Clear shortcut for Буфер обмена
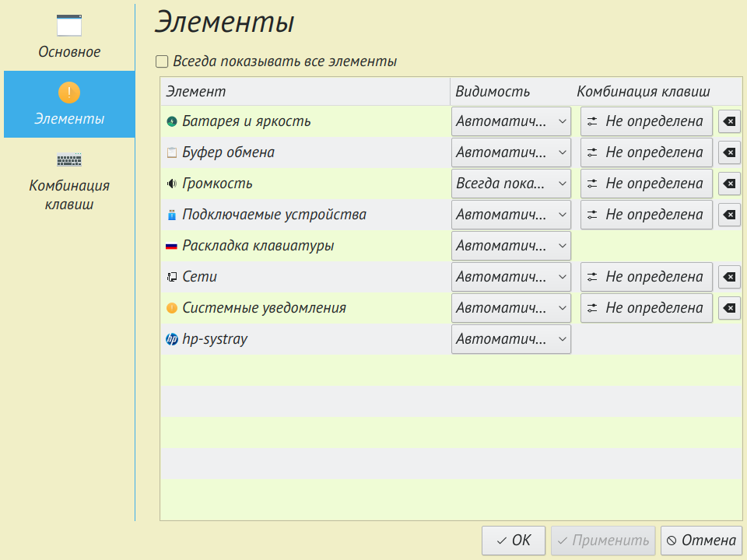Viewport: 747px width, 560px height. (x=729, y=152)
